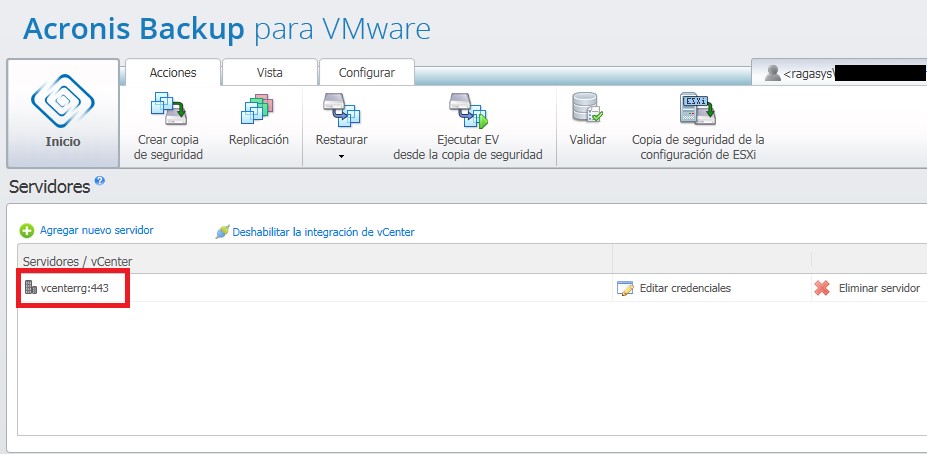Select the Acciones tab
Image resolution: width=927 pixels, height=454 pixels.
point(172,72)
